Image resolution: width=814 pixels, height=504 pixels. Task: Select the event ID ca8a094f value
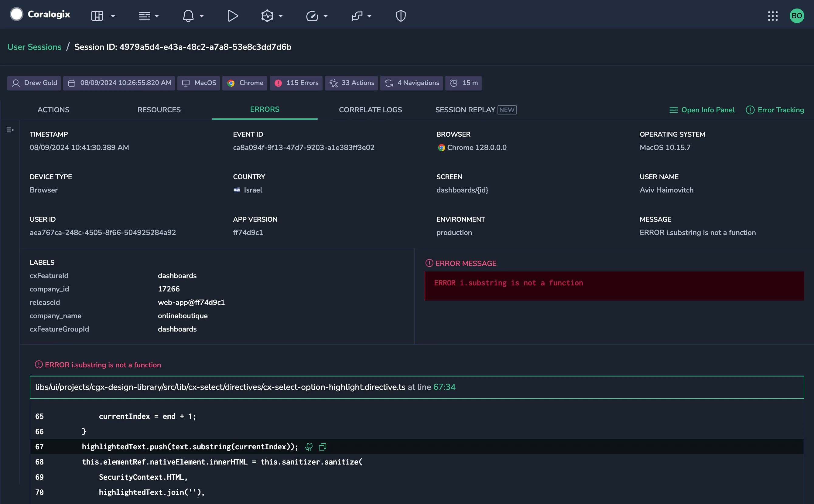pos(304,148)
